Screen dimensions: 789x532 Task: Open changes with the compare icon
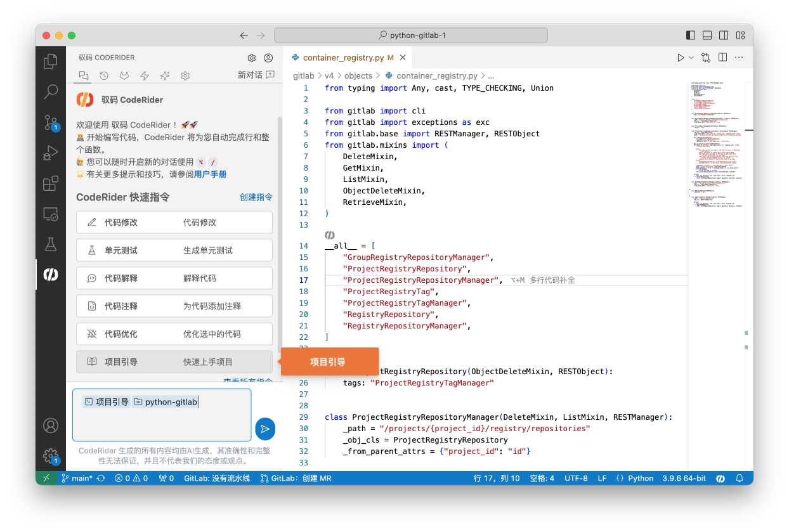tap(706, 58)
